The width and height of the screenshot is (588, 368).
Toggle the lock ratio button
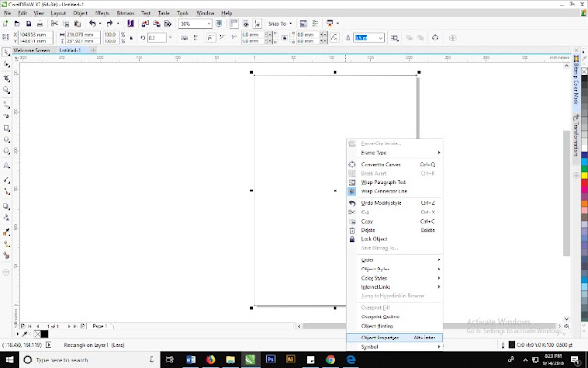pos(131,38)
